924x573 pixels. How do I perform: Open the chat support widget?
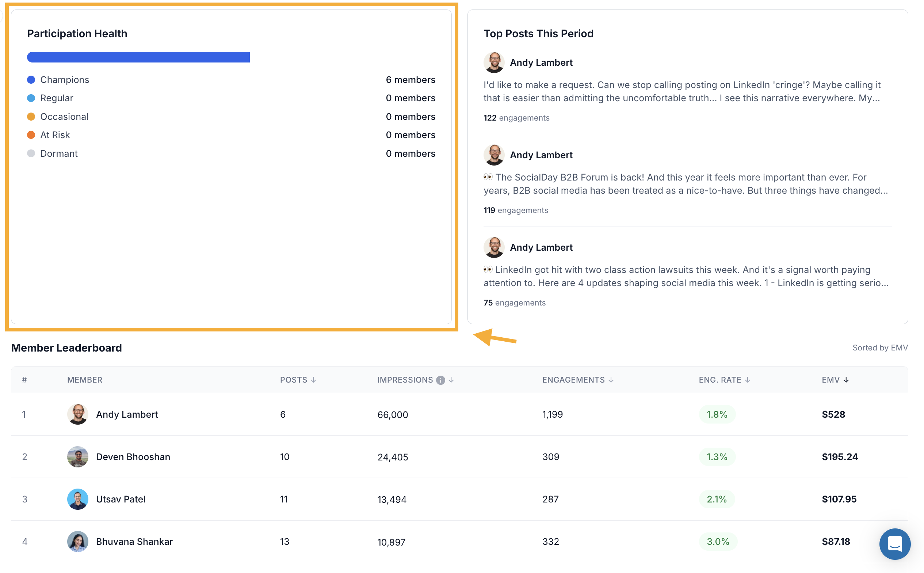[894, 544]
